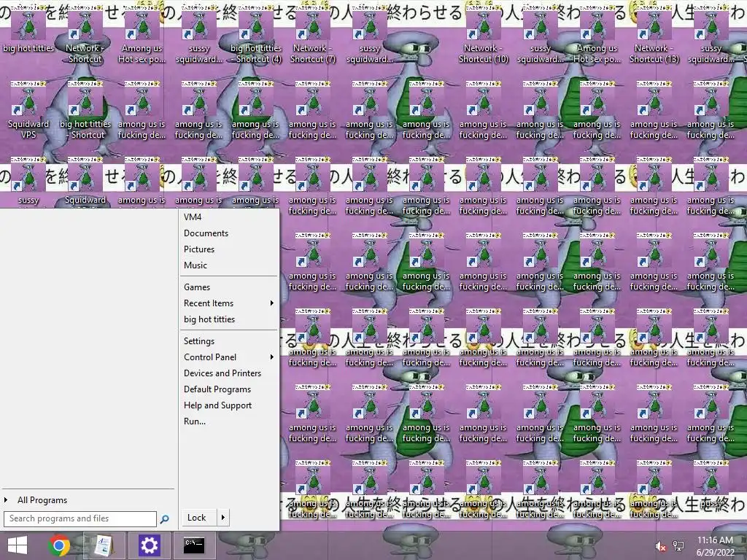This screenshot has height=560, width=747.
Task: Open the arrow next to Lock
Action: [x=223, y=517]
